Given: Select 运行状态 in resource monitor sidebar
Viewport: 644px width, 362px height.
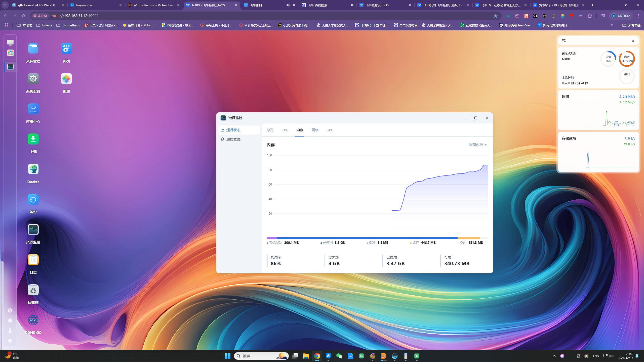Looking at the screenshot, I should [239, 130].
